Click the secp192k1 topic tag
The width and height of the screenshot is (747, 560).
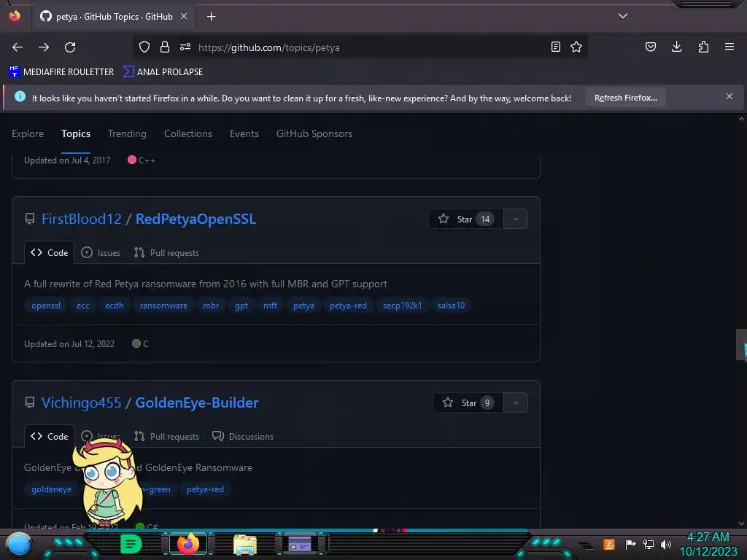[x=403, y=306]
